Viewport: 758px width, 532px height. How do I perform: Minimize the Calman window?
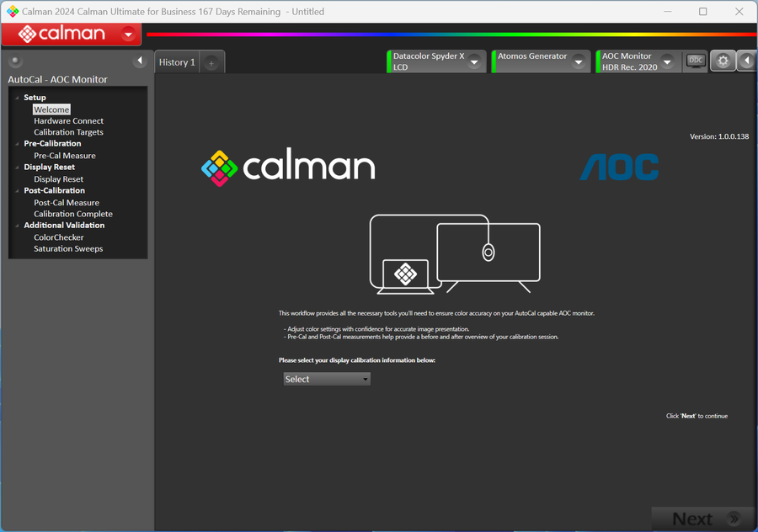(x=668, y=11)
